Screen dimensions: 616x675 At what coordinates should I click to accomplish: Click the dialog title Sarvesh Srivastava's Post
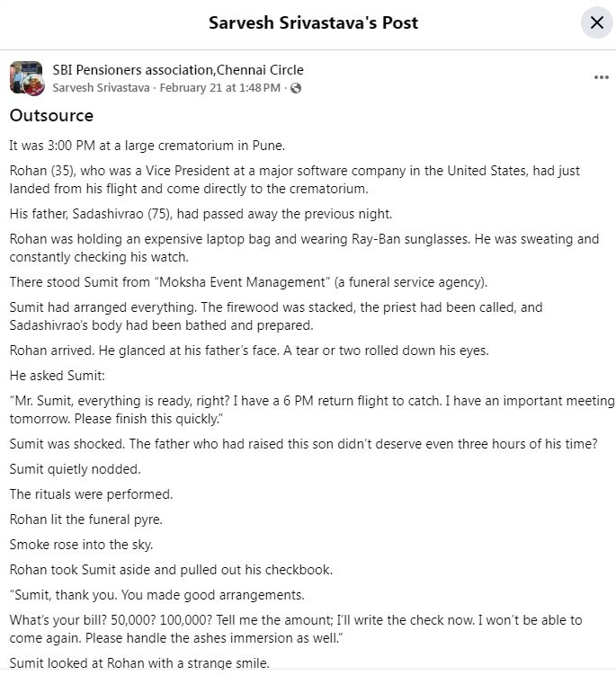coord(313,22)
